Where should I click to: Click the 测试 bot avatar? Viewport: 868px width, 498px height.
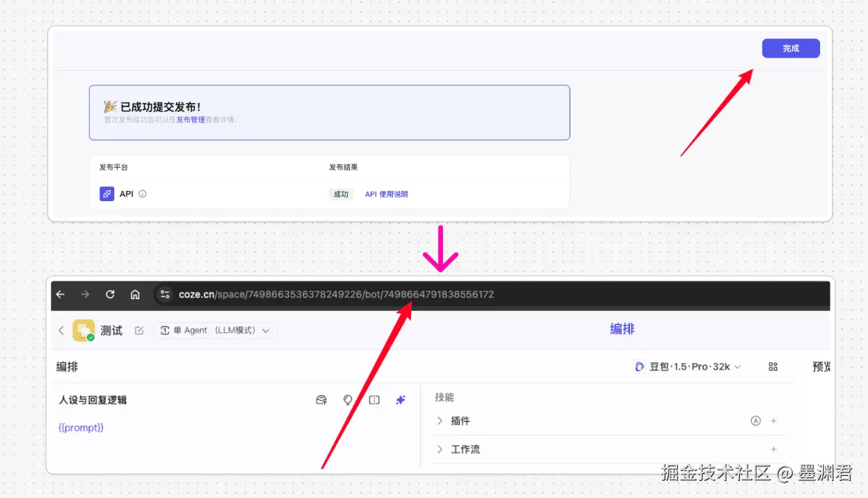point(83,330)
